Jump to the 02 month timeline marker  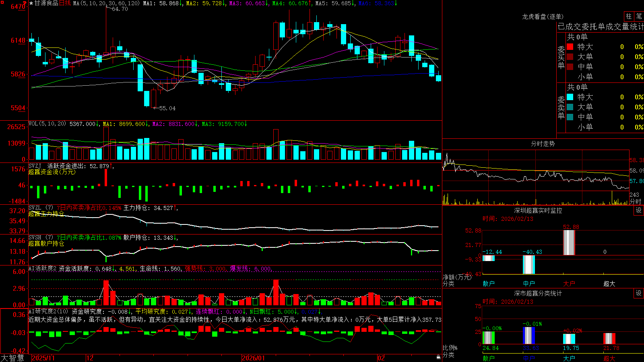pyautogui.click(x=381, y=358)
